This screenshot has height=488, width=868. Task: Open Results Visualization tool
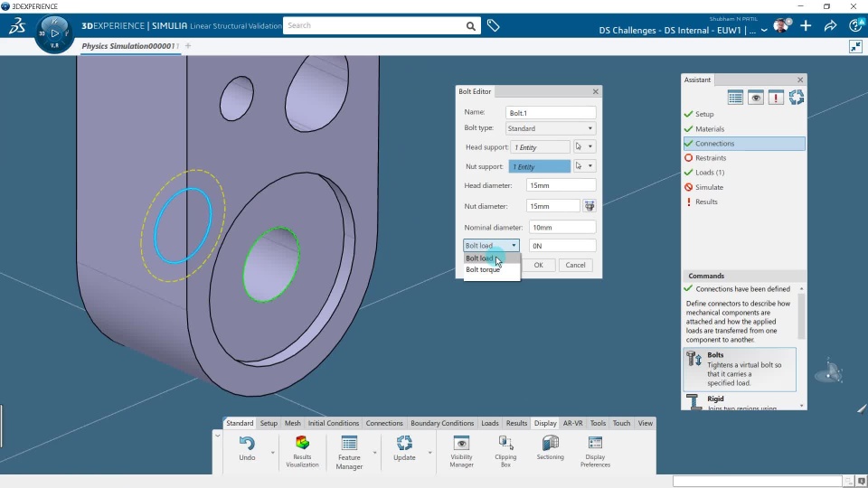tap(302, 452)
